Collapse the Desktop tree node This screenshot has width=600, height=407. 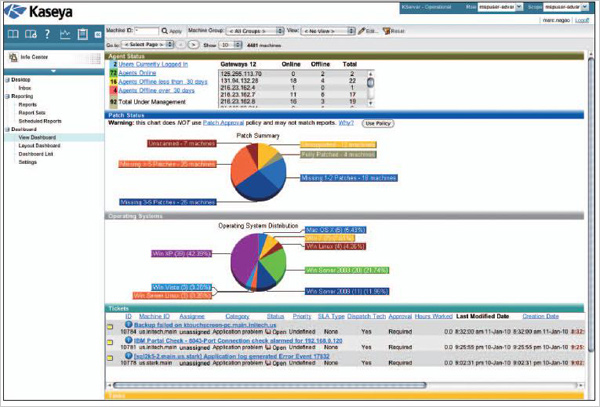click(8, 80)
